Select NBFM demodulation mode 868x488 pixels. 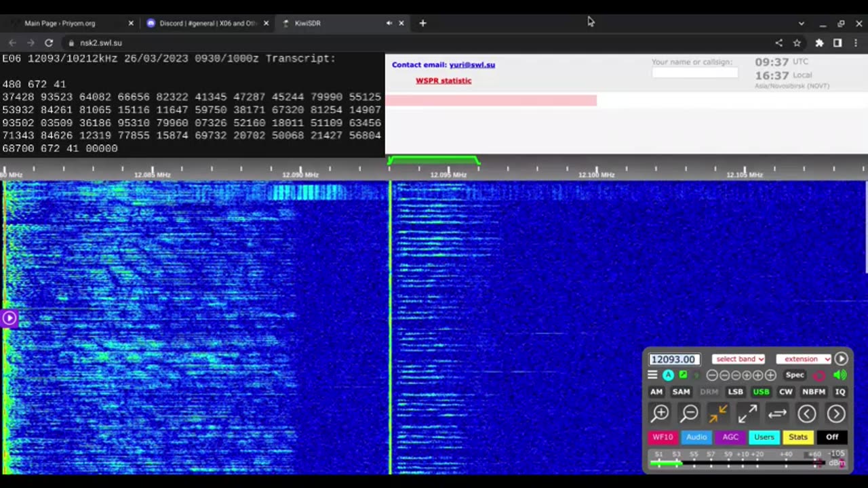tap(814, 392)
